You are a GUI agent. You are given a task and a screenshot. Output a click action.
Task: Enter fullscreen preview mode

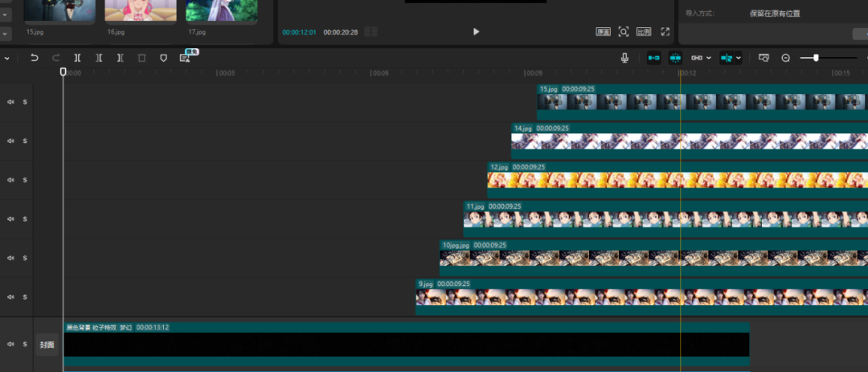coord(665,32)
